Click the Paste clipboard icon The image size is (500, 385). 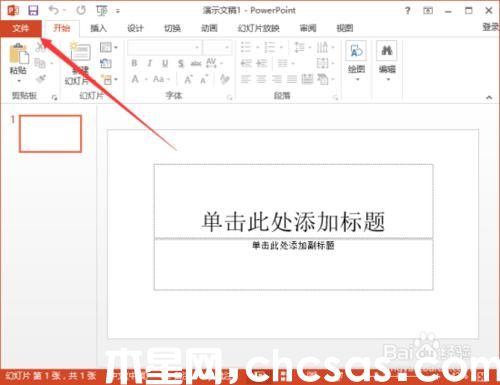[18, 53]
